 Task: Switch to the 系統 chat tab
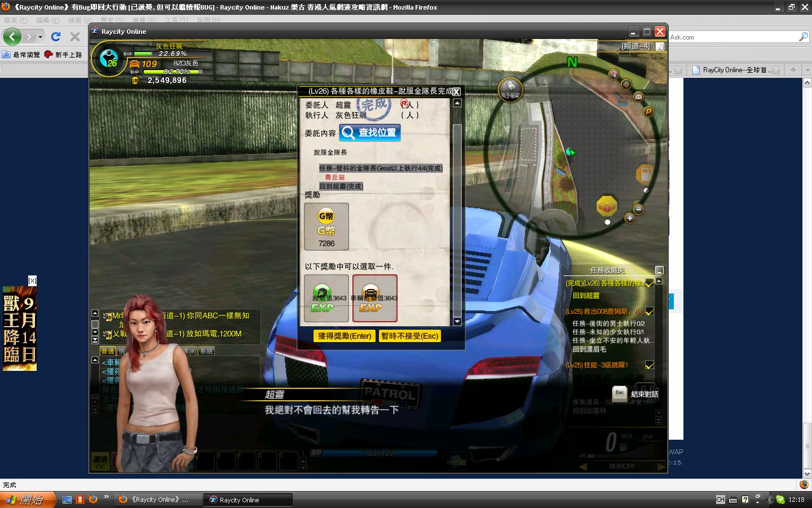206,351
